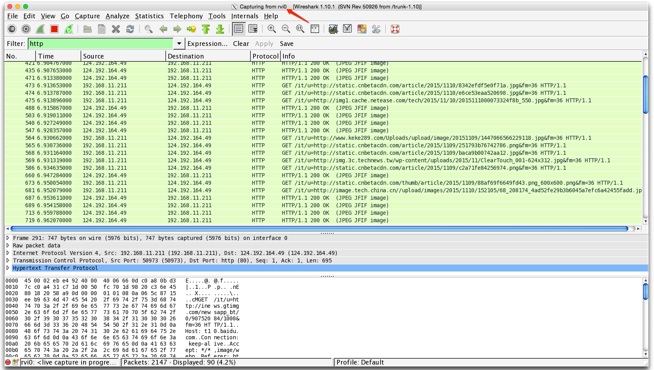Select packet 473 in the list
654x370 pixels.
(x=324, y=85)
